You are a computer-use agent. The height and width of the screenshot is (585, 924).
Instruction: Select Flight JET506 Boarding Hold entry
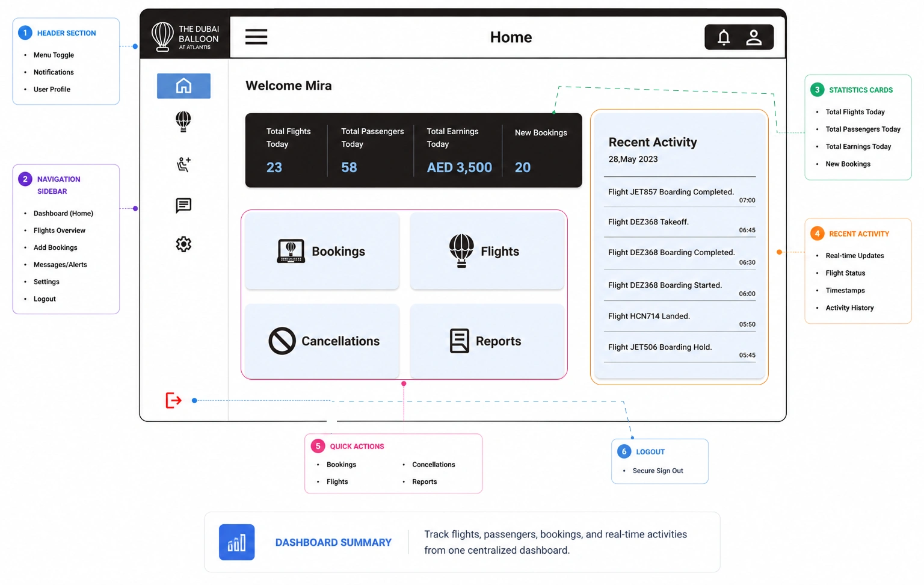coord(680,348)
